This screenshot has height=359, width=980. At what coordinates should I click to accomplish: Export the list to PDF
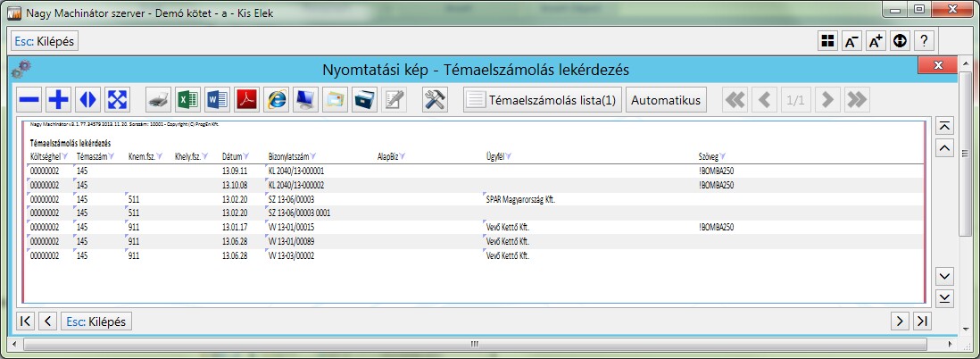pos(246,99)
